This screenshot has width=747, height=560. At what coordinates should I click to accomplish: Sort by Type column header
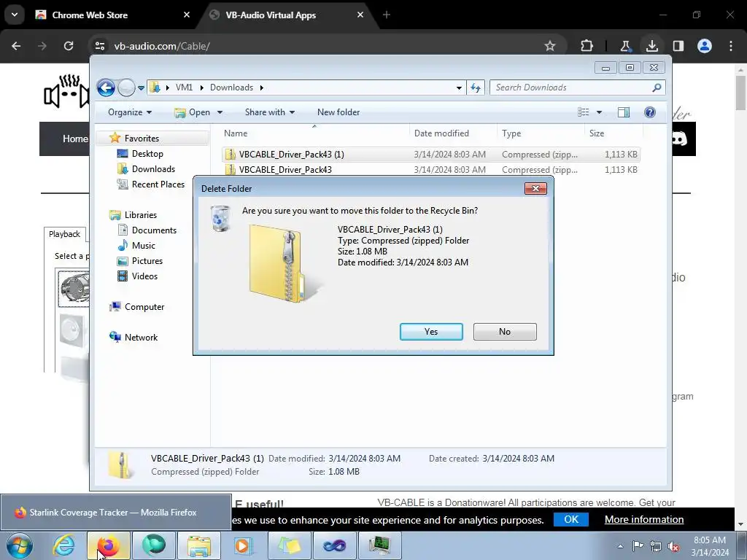point(541,133)
